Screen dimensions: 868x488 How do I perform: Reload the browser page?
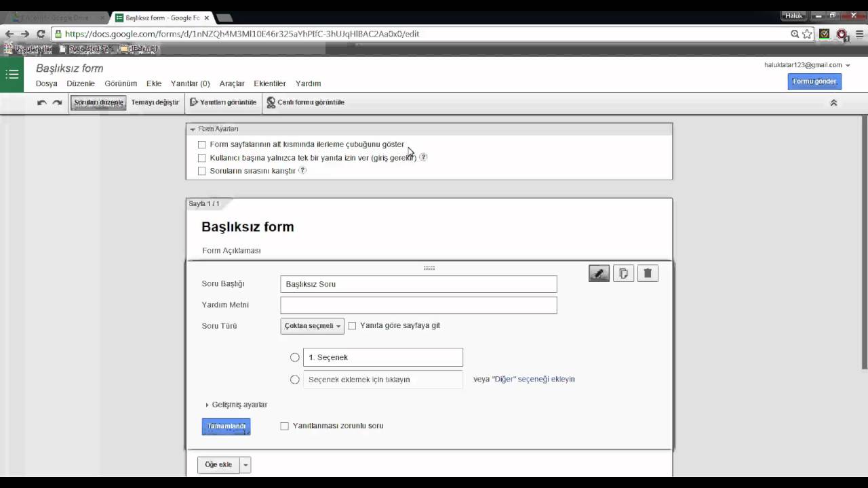click(x=41, y=33)
